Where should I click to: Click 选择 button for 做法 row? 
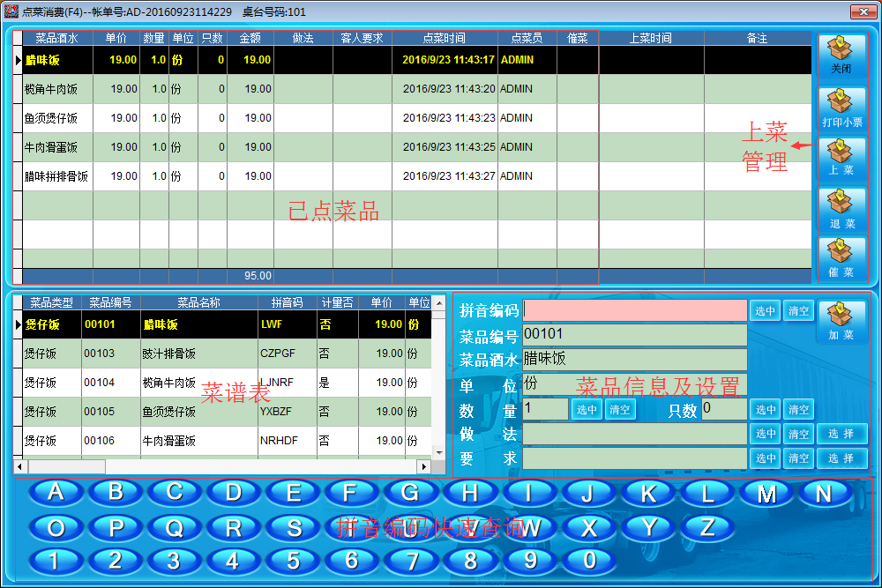point(841,434)
